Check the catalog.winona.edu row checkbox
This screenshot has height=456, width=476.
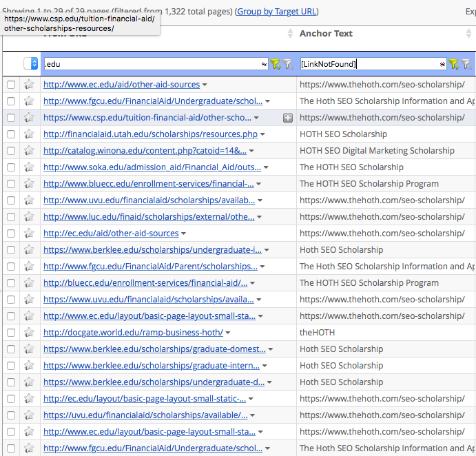point(11,151)
